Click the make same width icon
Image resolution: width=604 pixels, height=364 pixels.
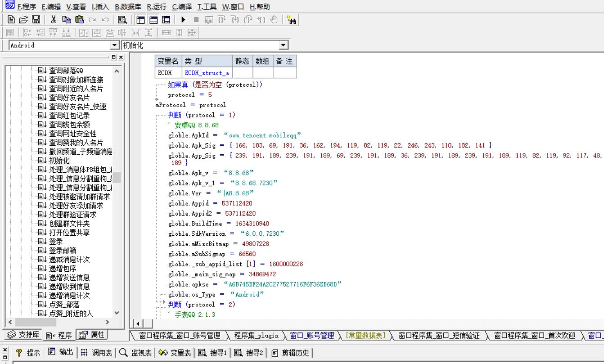[x=166, y=32]
